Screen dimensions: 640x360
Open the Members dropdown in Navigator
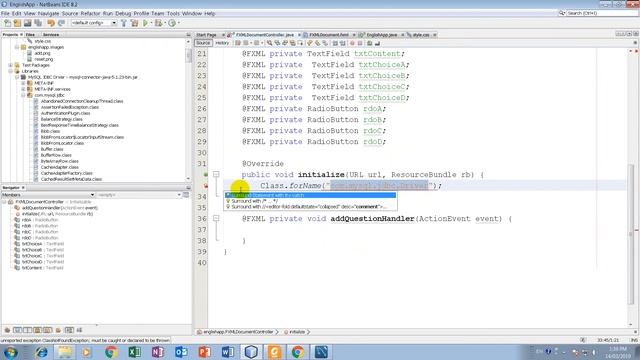click(92, 195)
